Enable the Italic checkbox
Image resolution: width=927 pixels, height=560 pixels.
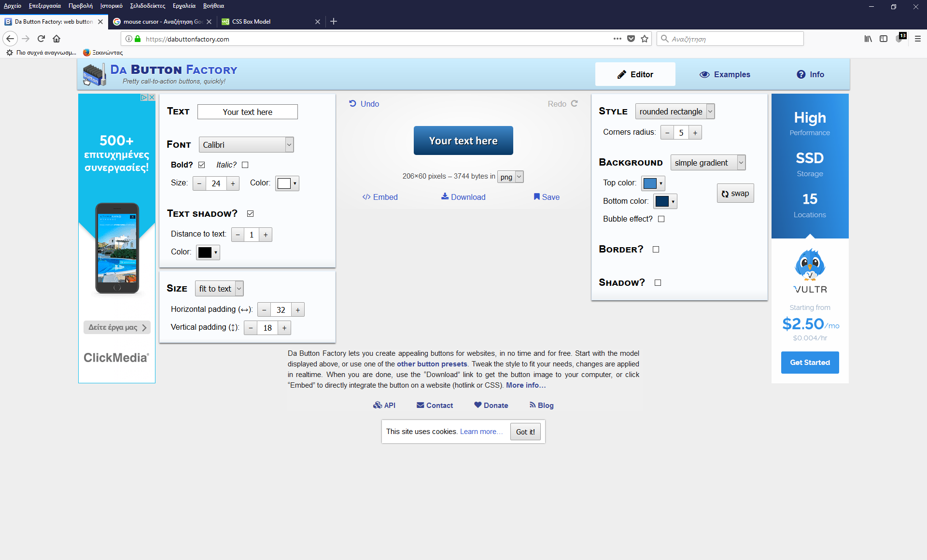coord(245,165)
